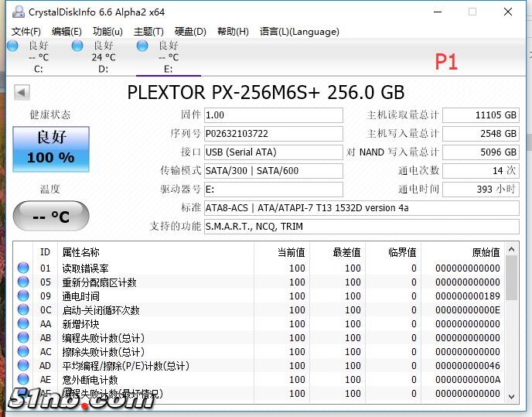
Task: Click status orb for attribute 01 读取错误率
Action: (x=23, y=268)
